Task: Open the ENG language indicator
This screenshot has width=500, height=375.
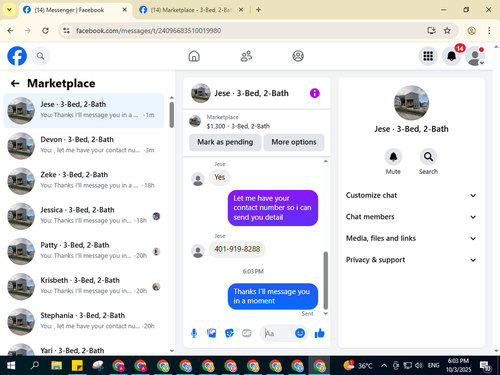Action: tap(433, 366)
